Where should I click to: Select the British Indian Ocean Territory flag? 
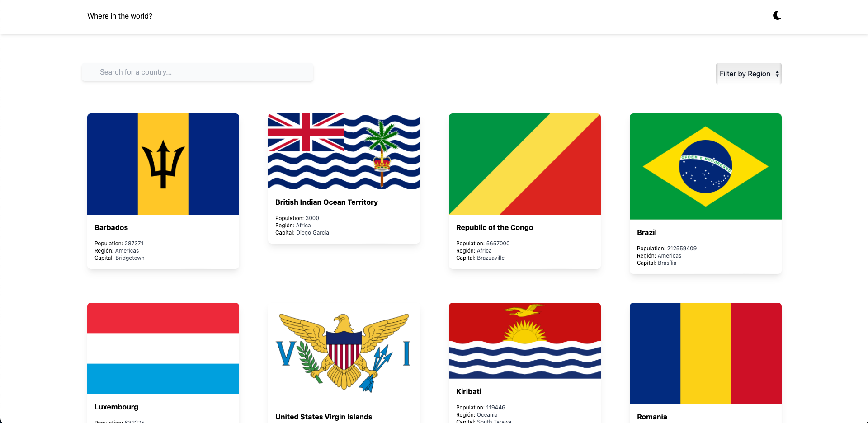(x=344, y=151)
